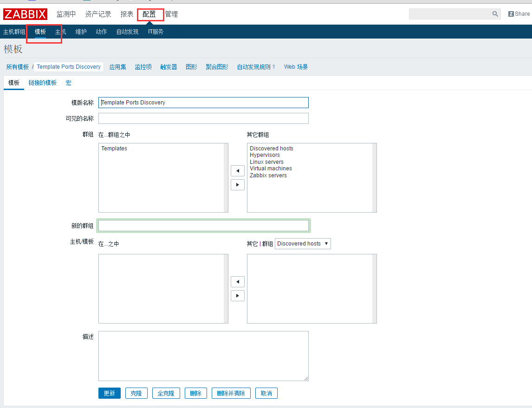This screenshot has height=408, width=532.
Task: Open the Web 场景 link
Action: click(296, 67)
